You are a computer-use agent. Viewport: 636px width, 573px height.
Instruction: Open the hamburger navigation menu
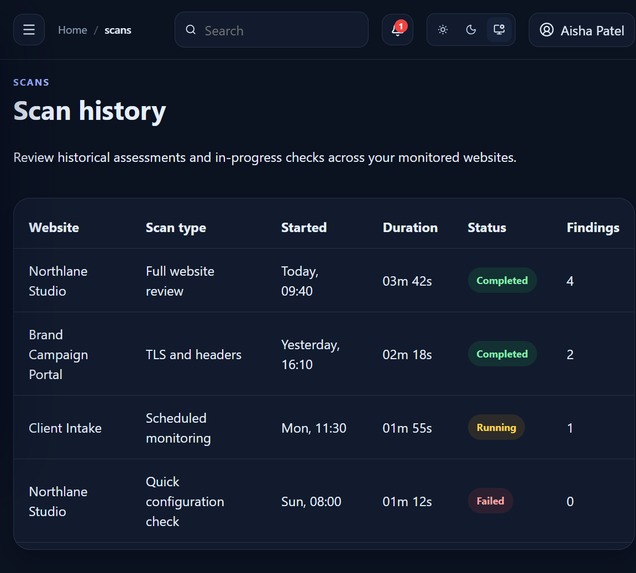(29, 30)
